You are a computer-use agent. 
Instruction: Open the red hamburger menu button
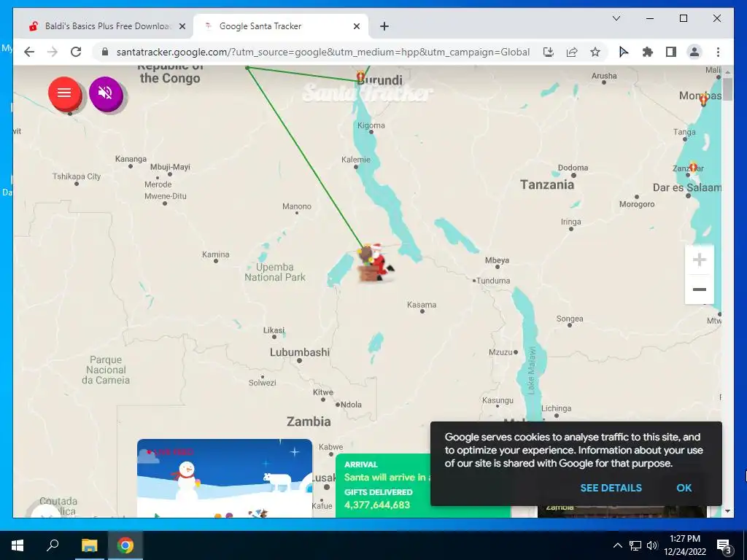coord(64,93)
